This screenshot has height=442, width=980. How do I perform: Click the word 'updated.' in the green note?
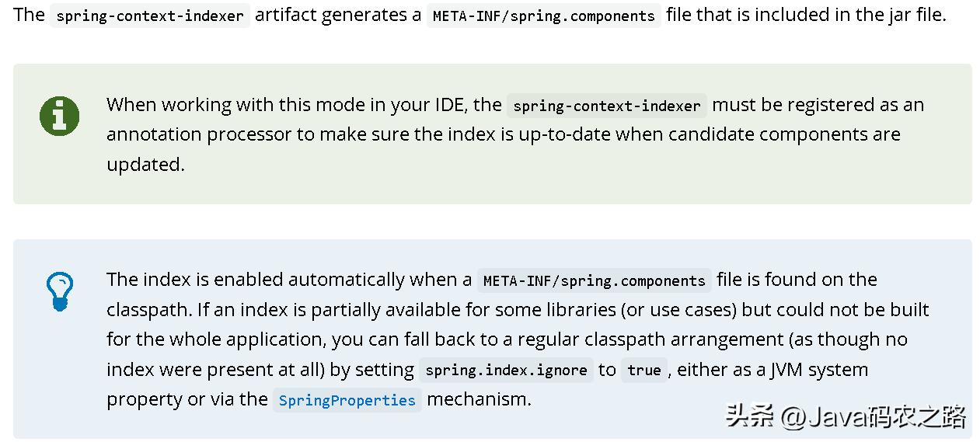145,165
